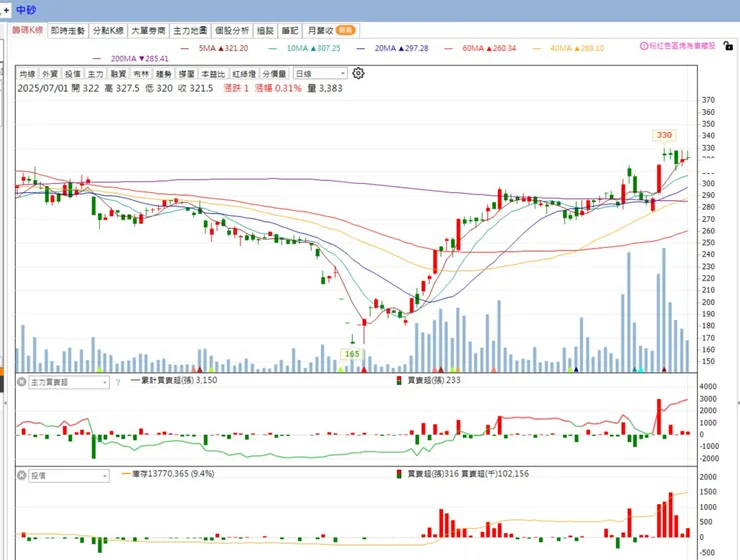Click the unlock padlock icon
The height and width of the screenshot is (560, 740).
coord(728,46)
